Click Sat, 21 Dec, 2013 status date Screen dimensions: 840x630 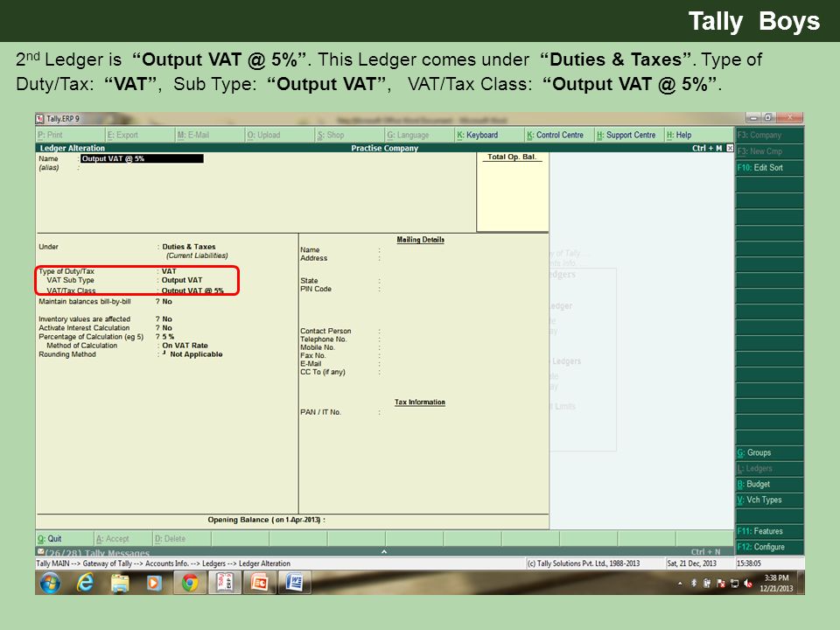(x=691, y=563)
